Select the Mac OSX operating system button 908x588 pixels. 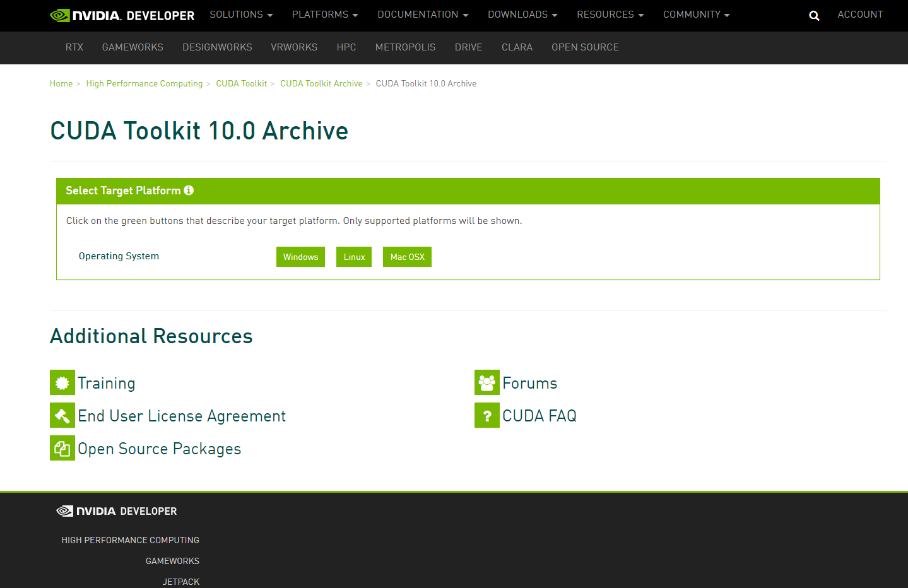click(407, 257)
